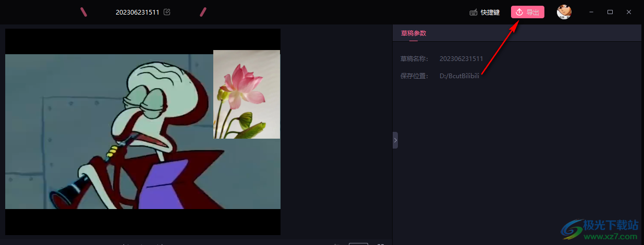Click the upload arrow icon on 导出
Image resolution: width=644 pixels, height=245 pixels.
(x=519, y=12)
